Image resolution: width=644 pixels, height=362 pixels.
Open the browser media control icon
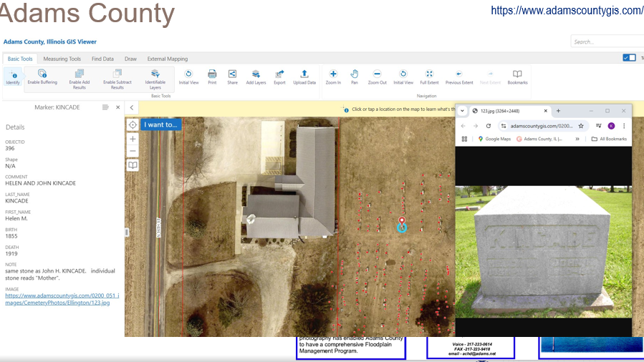tap(599, 126)
